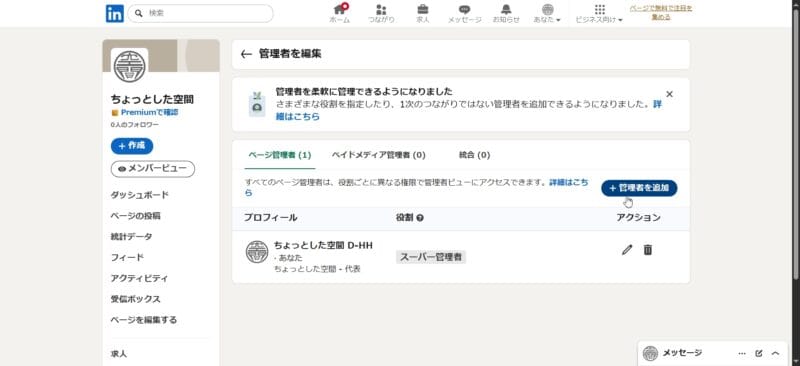The height and width of the screenshot is (366, 800).
Task: Click the 管理者を追加 button
Action: click(x=639, y=188)
